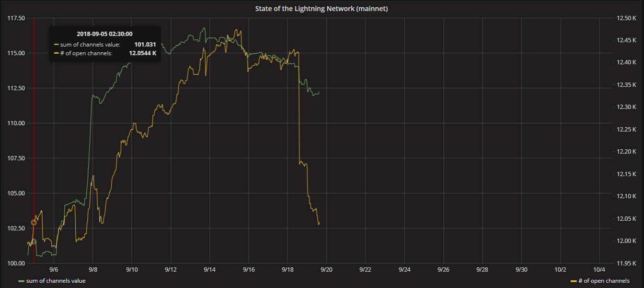This screenshot has height=288, width=644.
Task: Click the x-axis label '9/6'
Action: click(x=54, y=270)
